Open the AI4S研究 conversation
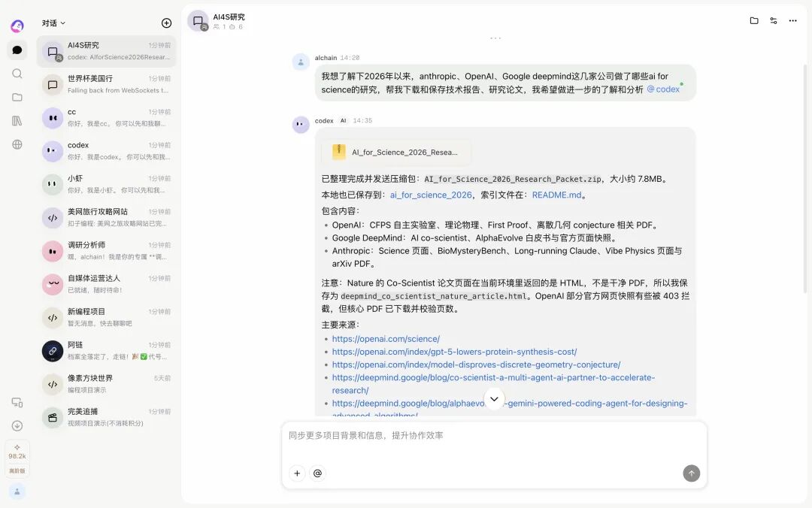Screen dimensions: 812x508 pyautogui.click(x=106, y=51)
